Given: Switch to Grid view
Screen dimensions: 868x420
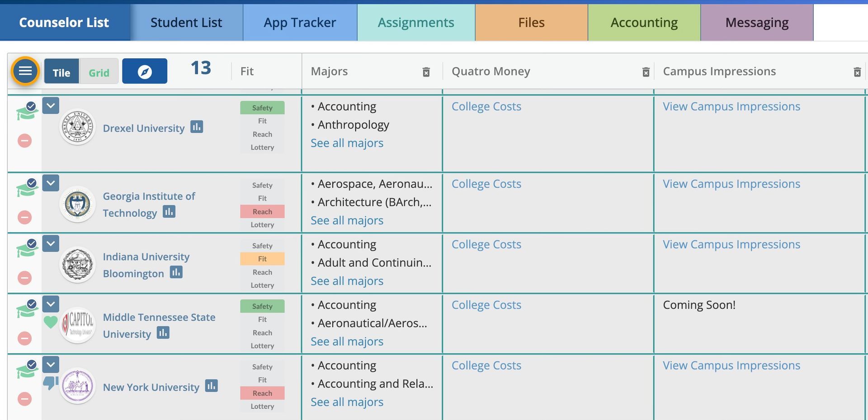Looking at the screenshot, I should 99,71.
